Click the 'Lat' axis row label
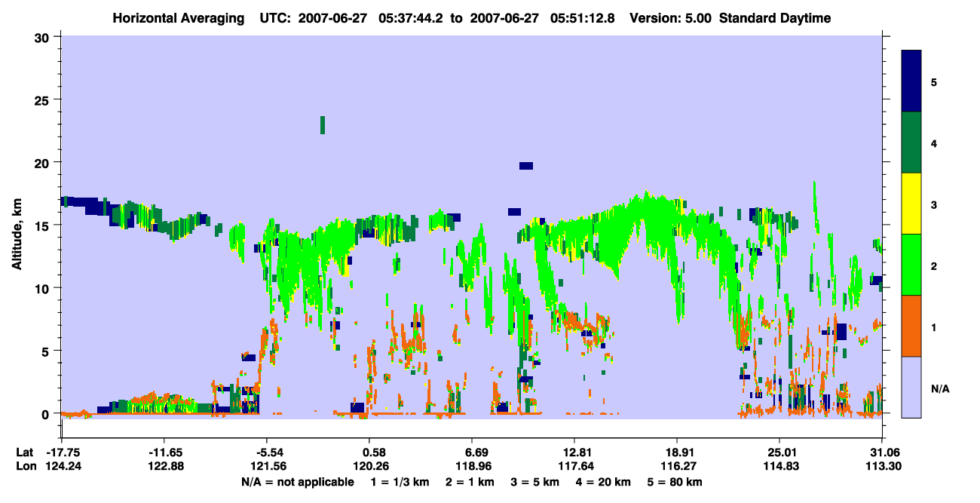Viewport: 980px width, 503px height. (25, 452)
